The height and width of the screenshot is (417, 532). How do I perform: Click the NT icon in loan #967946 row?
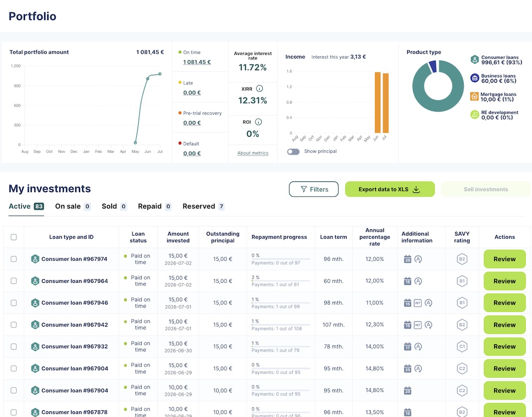[418, 303]
